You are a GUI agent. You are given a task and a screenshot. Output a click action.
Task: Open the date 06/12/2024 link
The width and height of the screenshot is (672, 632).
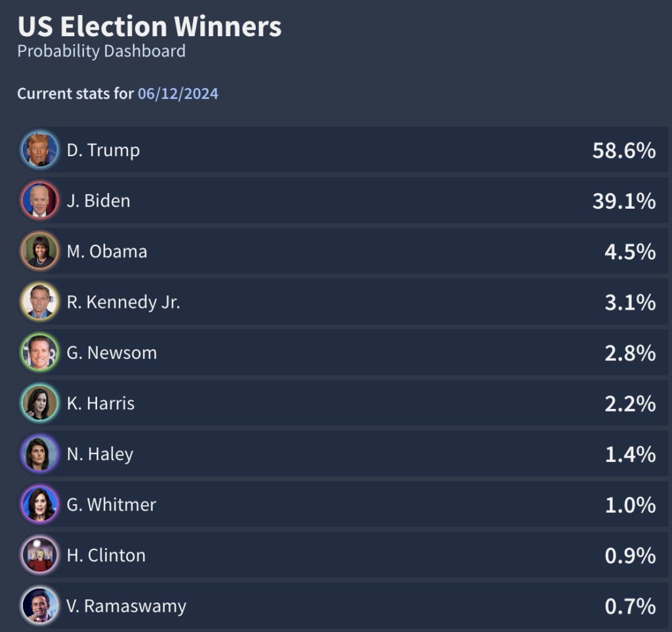click(x=178, y=94)
